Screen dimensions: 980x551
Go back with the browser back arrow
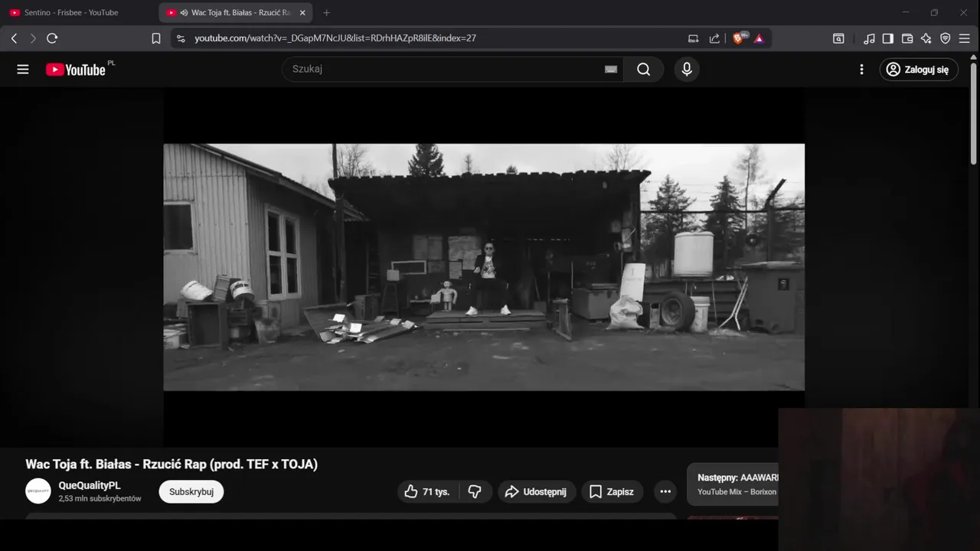[14, 38]
